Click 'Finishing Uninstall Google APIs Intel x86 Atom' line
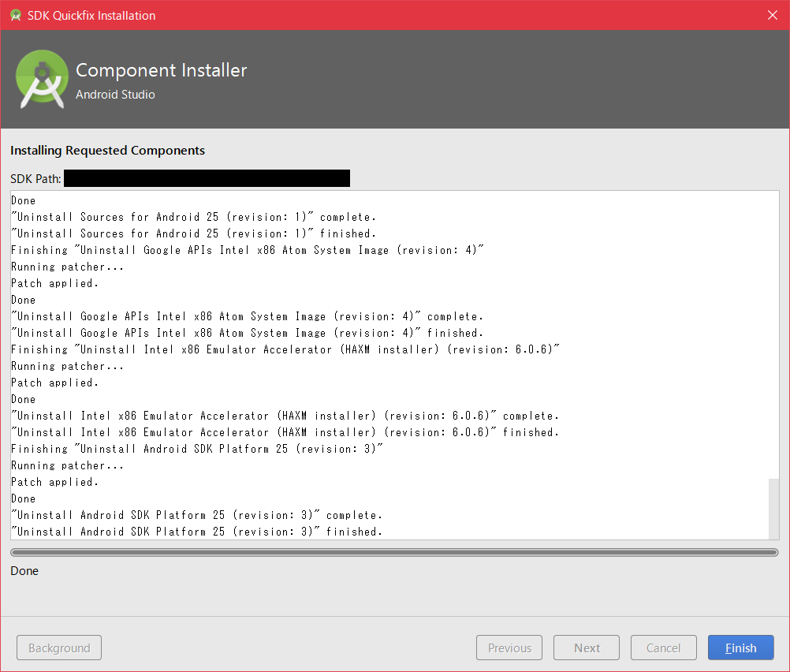Image resolution: width=790 pixels, height=672 pixels. (248, 250)
